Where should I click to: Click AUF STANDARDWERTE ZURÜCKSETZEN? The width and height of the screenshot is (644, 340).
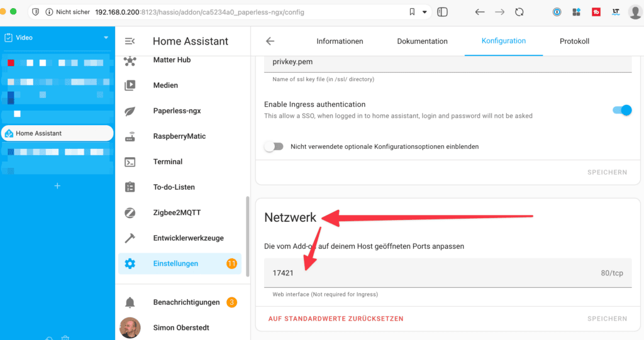(x=336, y=319)
